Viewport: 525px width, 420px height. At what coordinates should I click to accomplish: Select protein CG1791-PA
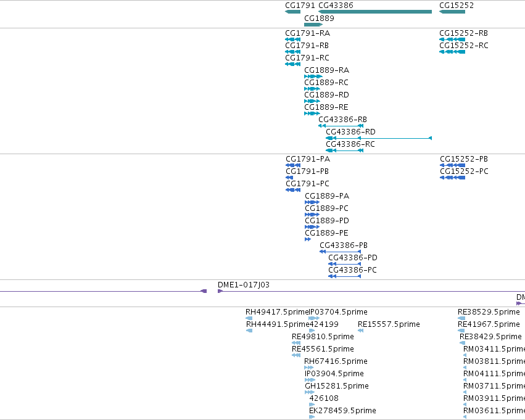tap(308, 159)
